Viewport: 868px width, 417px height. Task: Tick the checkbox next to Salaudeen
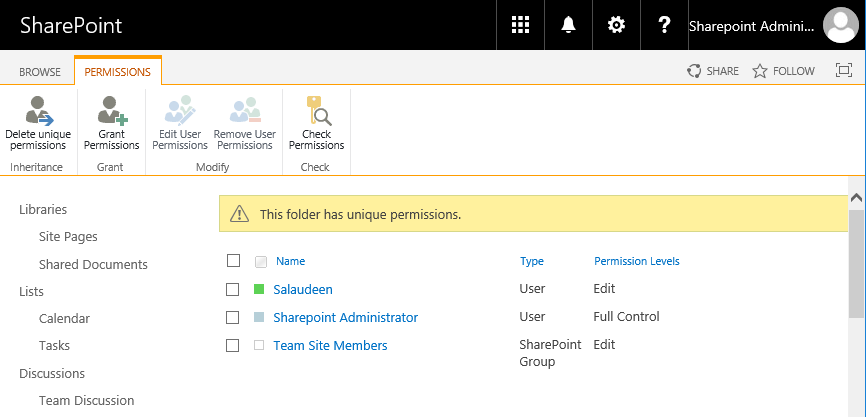(x=232, y=289)
